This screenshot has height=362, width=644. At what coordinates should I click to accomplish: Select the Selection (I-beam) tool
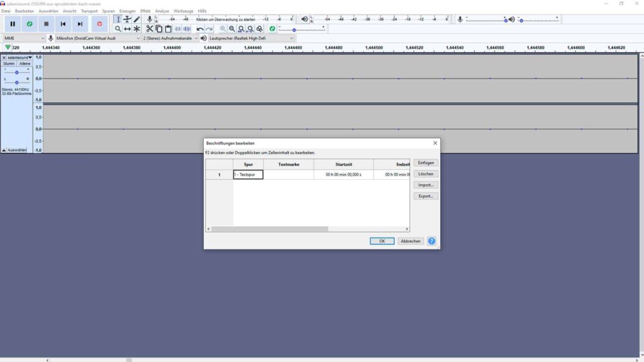118,19
